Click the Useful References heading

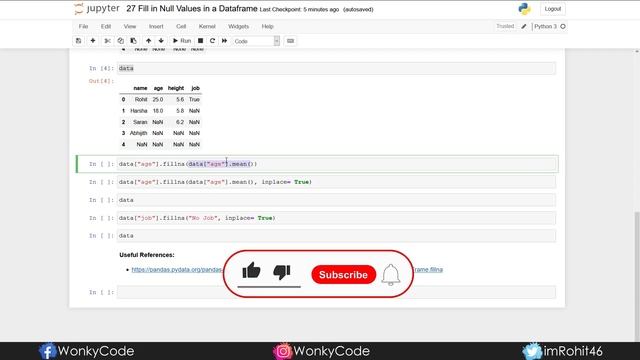pyautogui.click(x=147, y=255)
